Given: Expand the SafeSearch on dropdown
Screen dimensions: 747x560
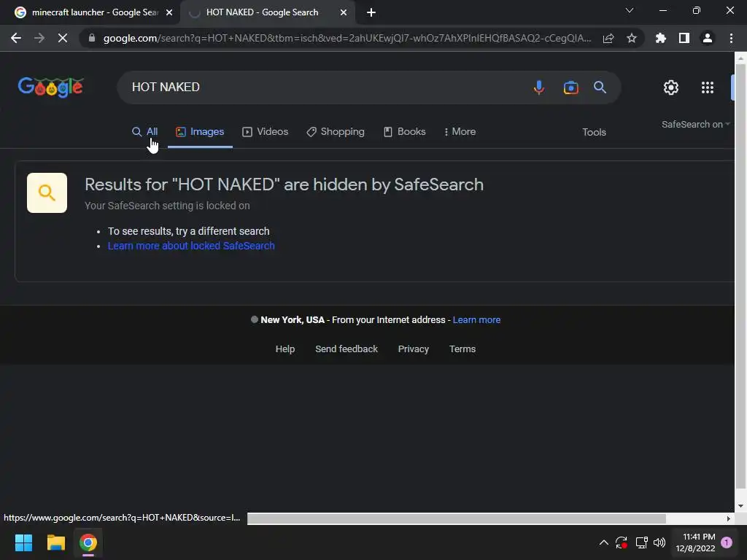Looking at the screenshot, I should click(x=695, y=124).
